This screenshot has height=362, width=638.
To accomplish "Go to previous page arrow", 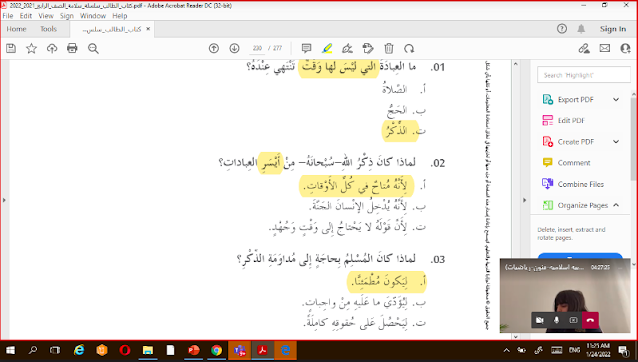I will [x=214, y=48].
